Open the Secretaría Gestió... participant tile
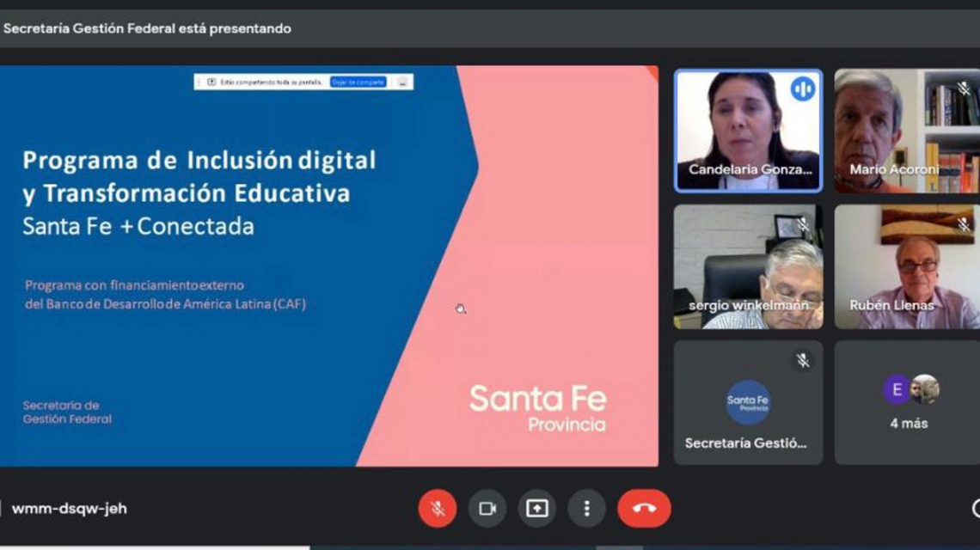The width and height of the screenshot is (980, 550). click(748, 402)
